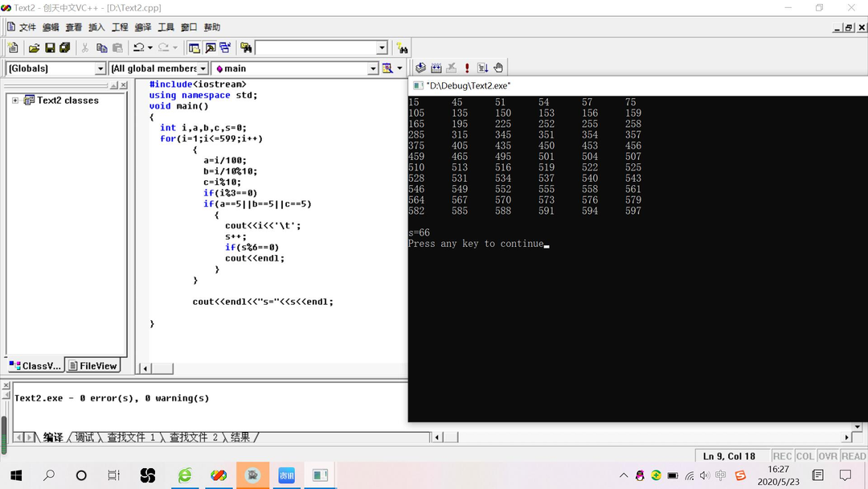Viewport: 868px width, 489px height.
Task: Select Text2 classes tree item
Action: coord(68,101)
